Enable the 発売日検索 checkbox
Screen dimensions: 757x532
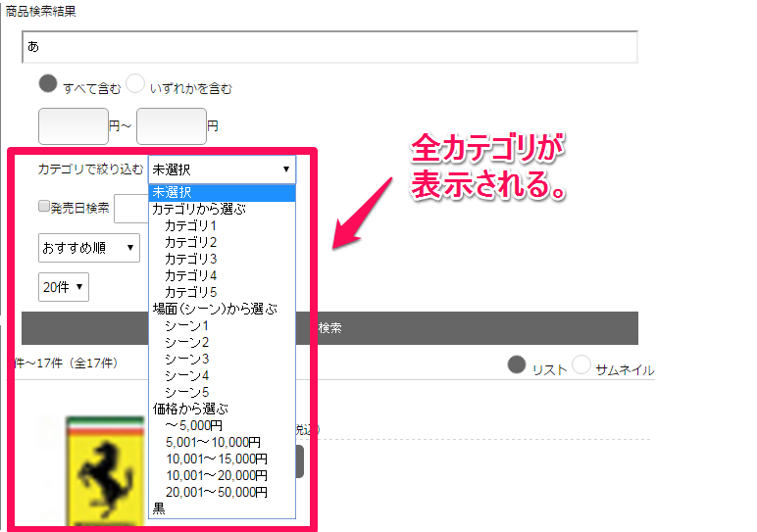coord(43,207)
